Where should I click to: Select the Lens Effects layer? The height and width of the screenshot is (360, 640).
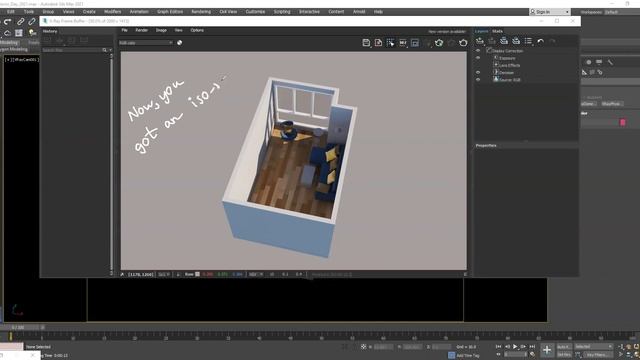[x=509, y=65]
